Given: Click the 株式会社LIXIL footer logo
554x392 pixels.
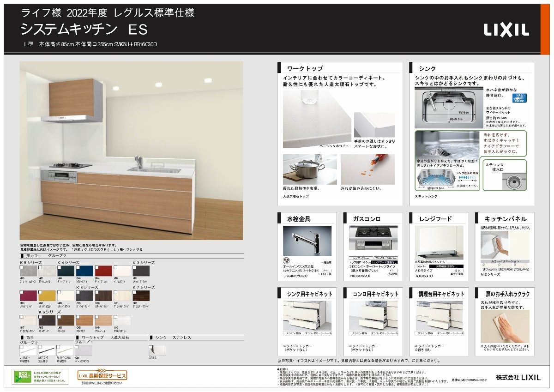Looking at the screenshot, I should 518,377.
